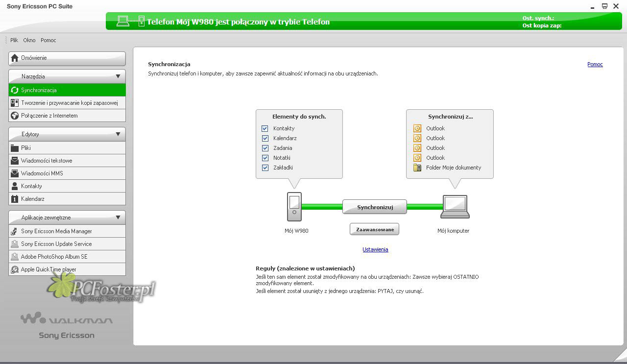Click the Wiadomości tekstowe envelope icon

pos(15,161)
